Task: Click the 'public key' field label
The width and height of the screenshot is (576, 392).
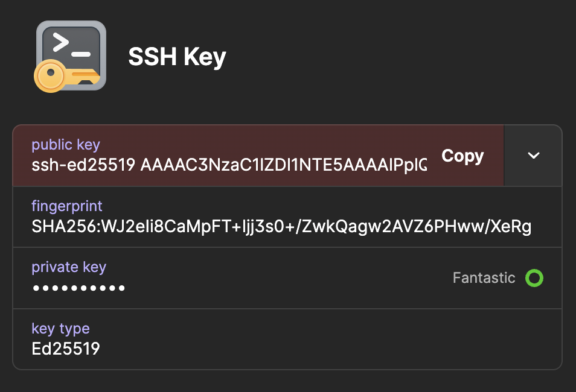Action: coord(66,145)
